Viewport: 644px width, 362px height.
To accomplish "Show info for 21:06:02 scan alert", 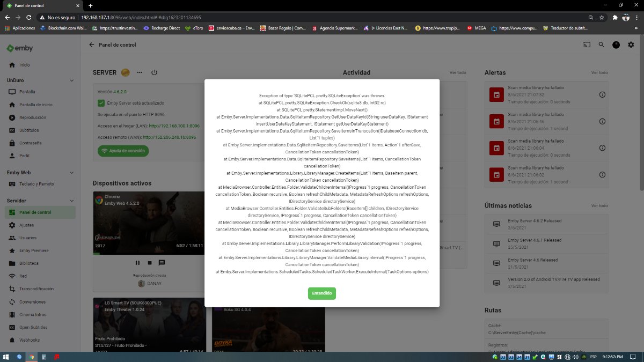I will tap(602, 175).
